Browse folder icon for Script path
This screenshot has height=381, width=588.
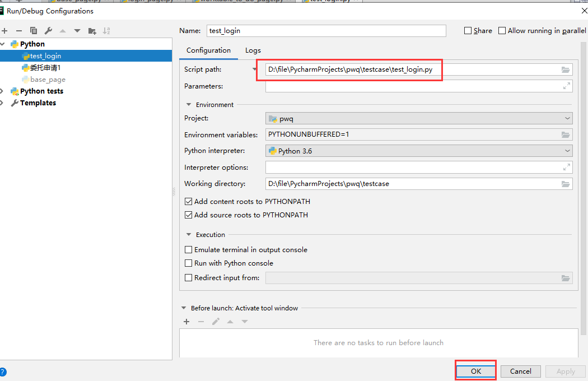(566, 70)
